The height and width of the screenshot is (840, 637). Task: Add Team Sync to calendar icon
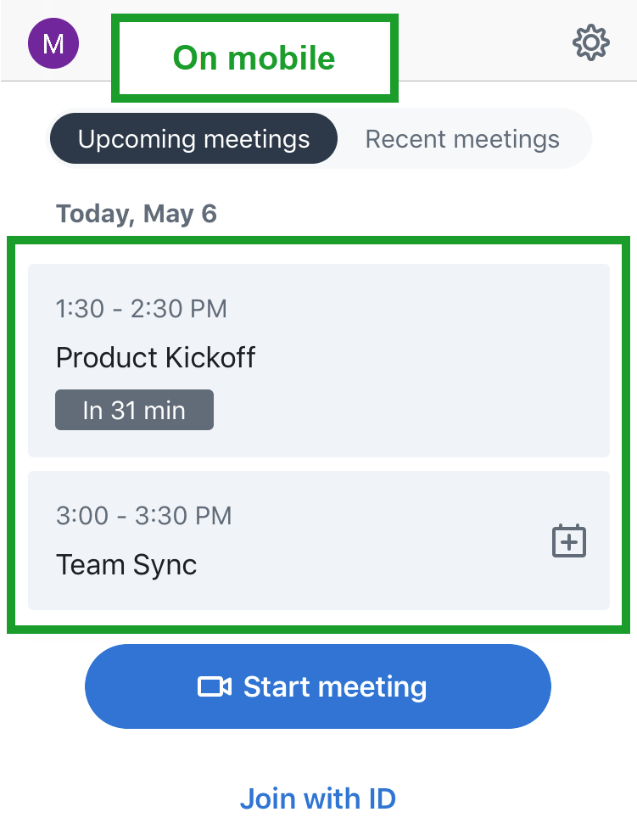pos(569,540)
